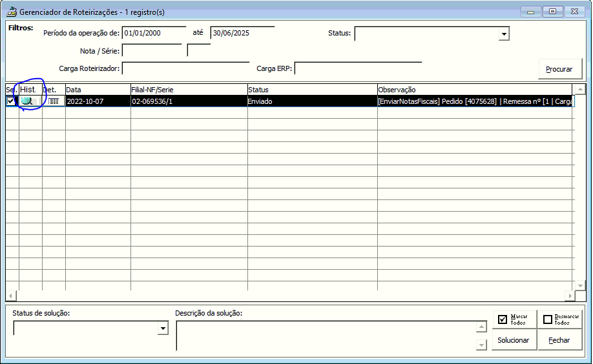
Task: Click the Status column header in grid
Action: pos(313,90)
